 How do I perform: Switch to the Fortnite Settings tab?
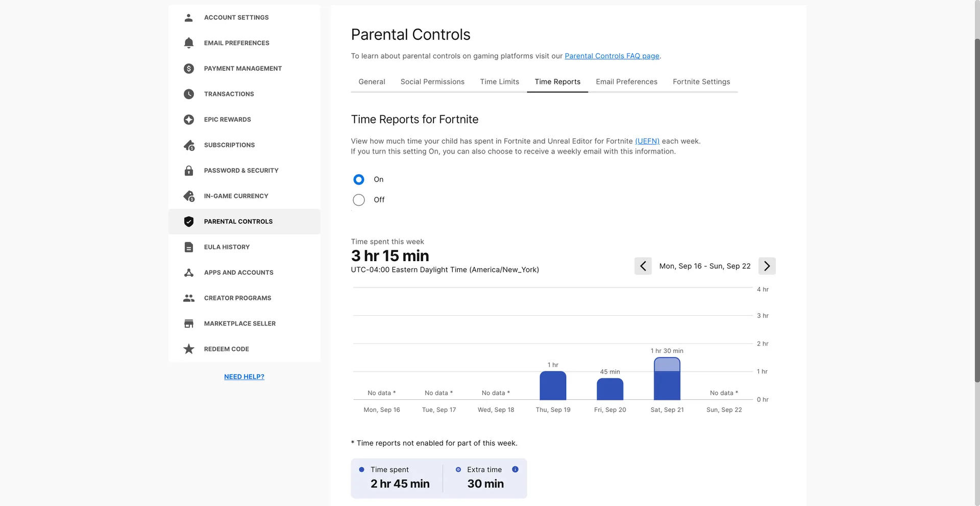coord(701,82)
